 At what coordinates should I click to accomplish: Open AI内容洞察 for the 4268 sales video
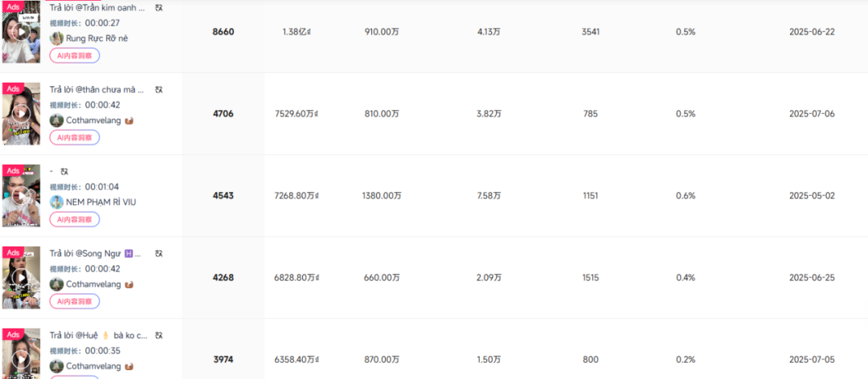(x=75, y=301)
